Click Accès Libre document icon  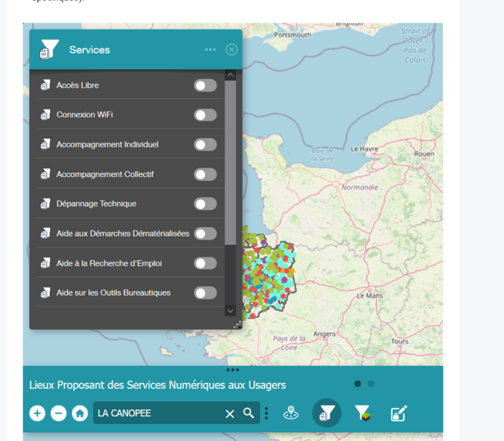point(46,85)
